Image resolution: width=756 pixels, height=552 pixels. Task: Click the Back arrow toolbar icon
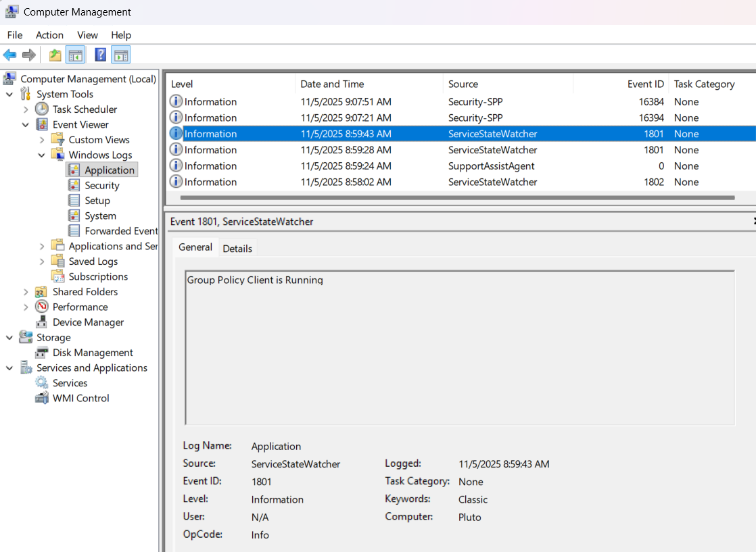tap(9, 55)
